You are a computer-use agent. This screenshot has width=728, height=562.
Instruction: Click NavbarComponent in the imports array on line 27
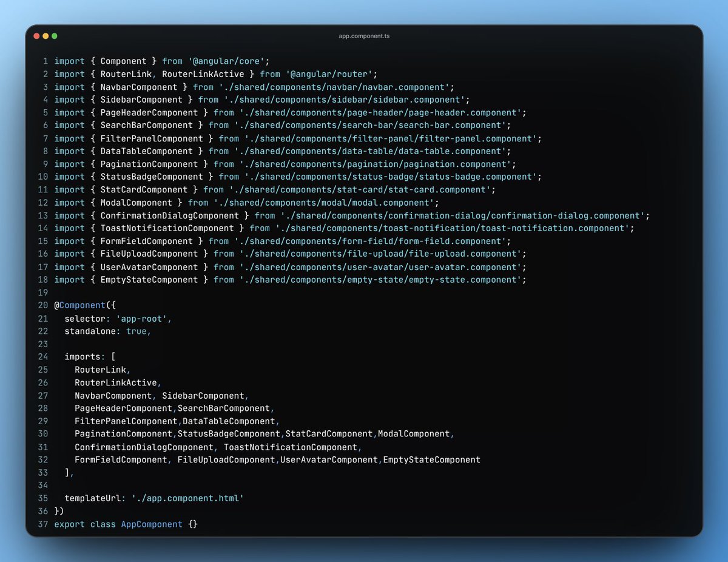(x=113, y=396)
